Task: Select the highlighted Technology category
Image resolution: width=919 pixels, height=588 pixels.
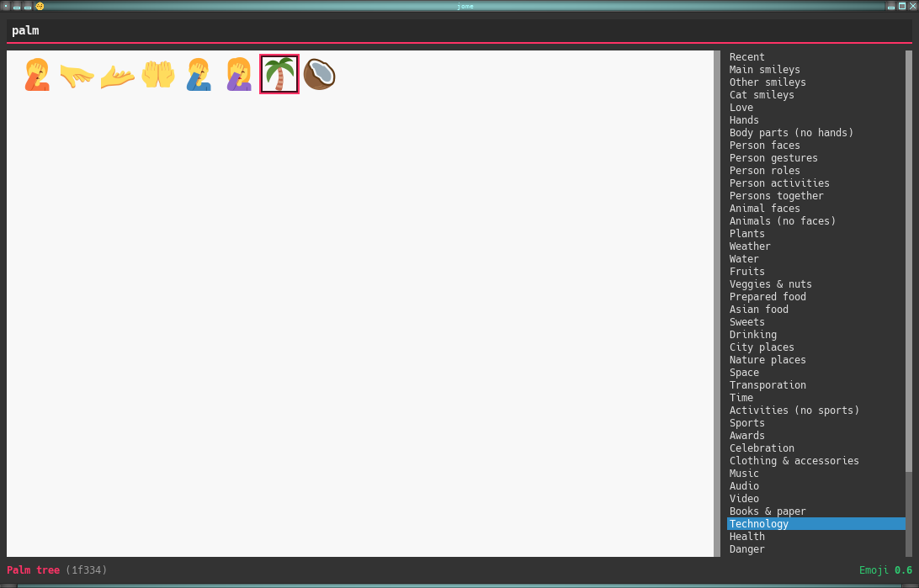Action: pyautogui.click(x=815, y=523)
